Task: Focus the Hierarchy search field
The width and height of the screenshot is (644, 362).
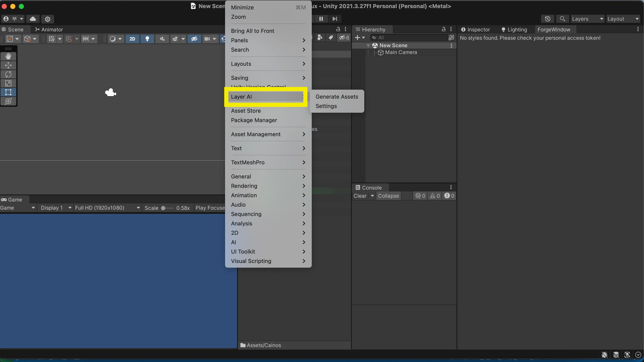Action: point(409,38)
